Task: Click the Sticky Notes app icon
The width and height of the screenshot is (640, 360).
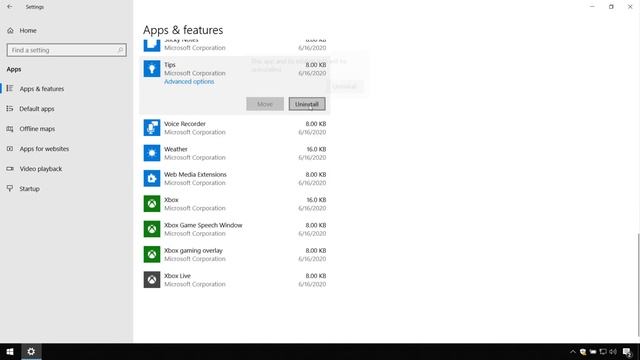Action: click(x=152, y=45)
